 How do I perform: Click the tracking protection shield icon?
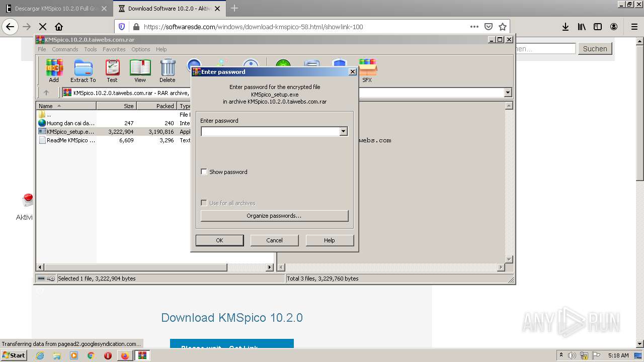122,27
